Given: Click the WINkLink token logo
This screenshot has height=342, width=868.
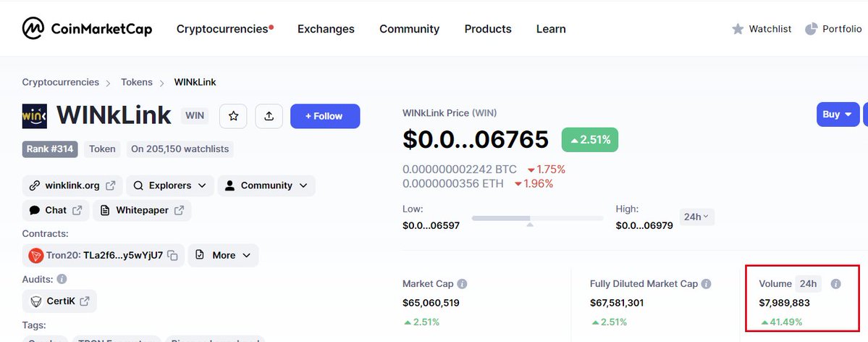Looking at the screenshot, I should pos(34,116).
